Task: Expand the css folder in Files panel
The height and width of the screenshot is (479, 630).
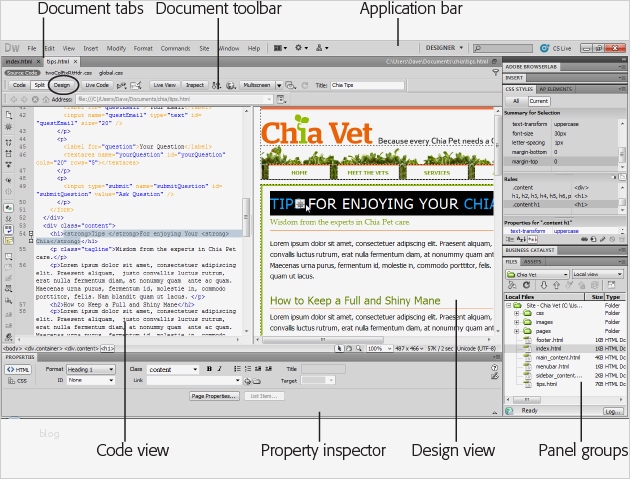Action: 517,313
